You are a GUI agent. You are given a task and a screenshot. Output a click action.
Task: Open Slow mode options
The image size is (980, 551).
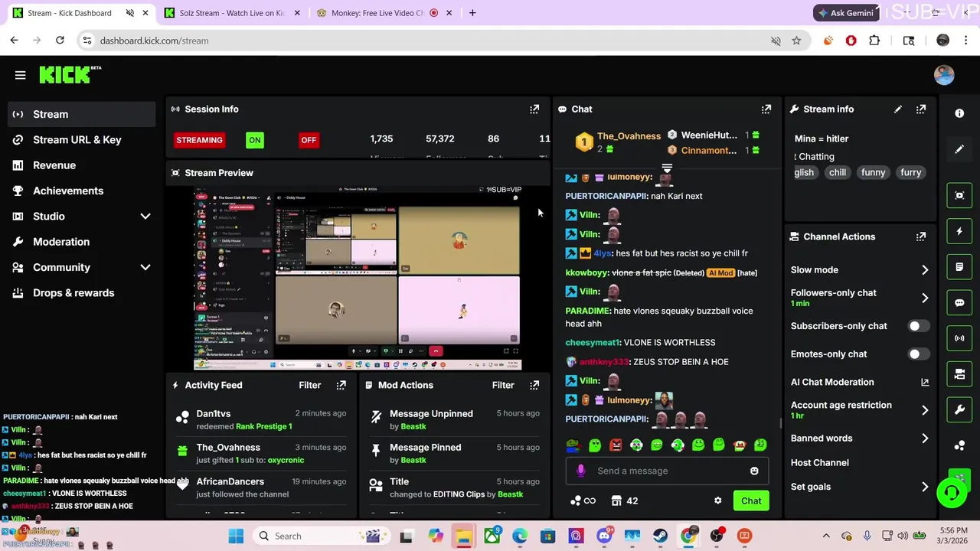coord(860,270)
